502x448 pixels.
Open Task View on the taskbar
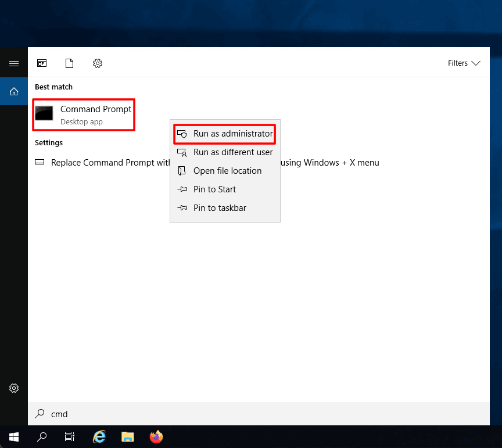[x=70, y=436]
